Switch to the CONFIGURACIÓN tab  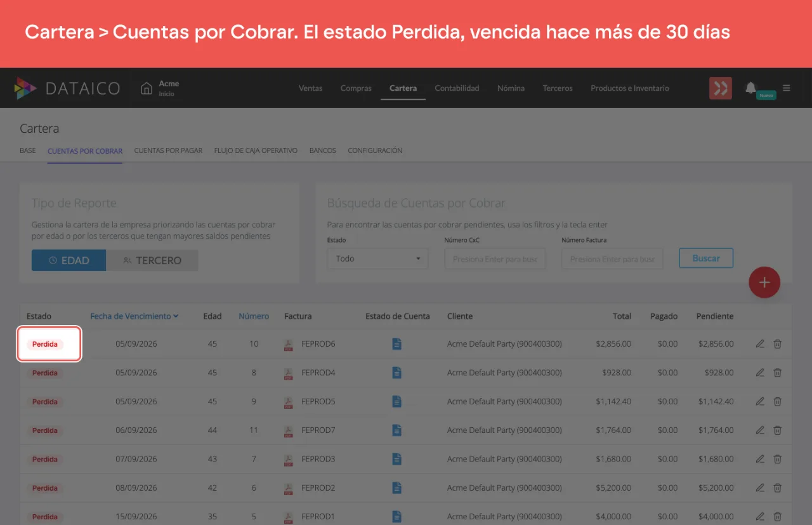375,151
